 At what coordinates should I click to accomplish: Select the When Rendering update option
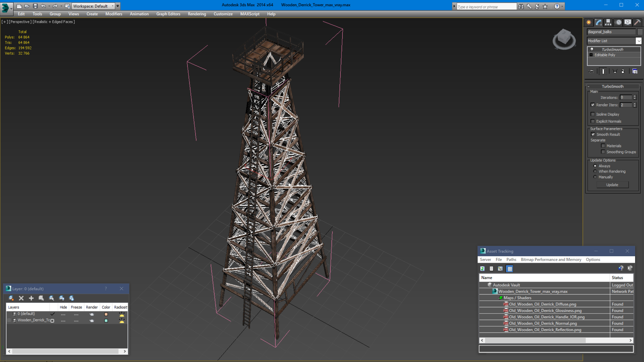(x=595, y=171)
